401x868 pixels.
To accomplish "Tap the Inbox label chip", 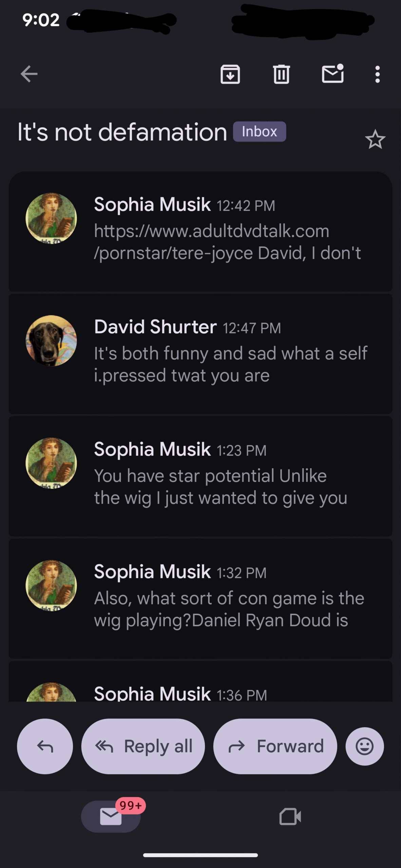I will [259, 132].
